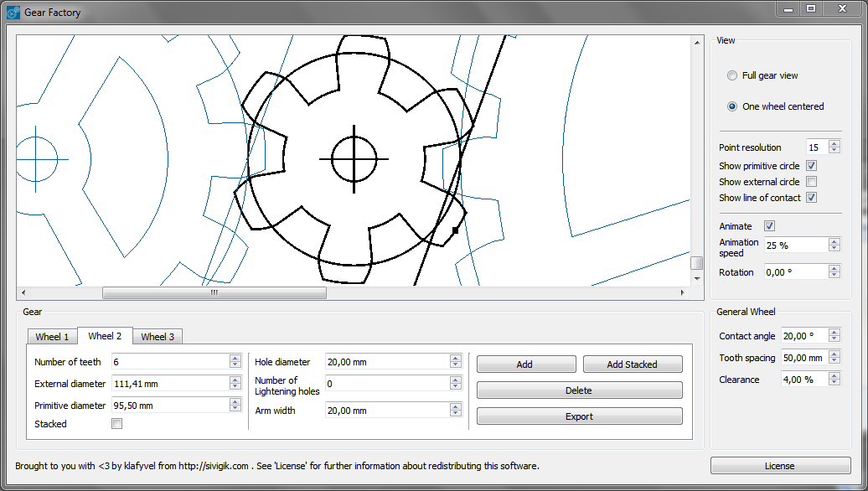Click the External diameter input field
Viewport: 868px width, 491px height.
pos(171,383)
